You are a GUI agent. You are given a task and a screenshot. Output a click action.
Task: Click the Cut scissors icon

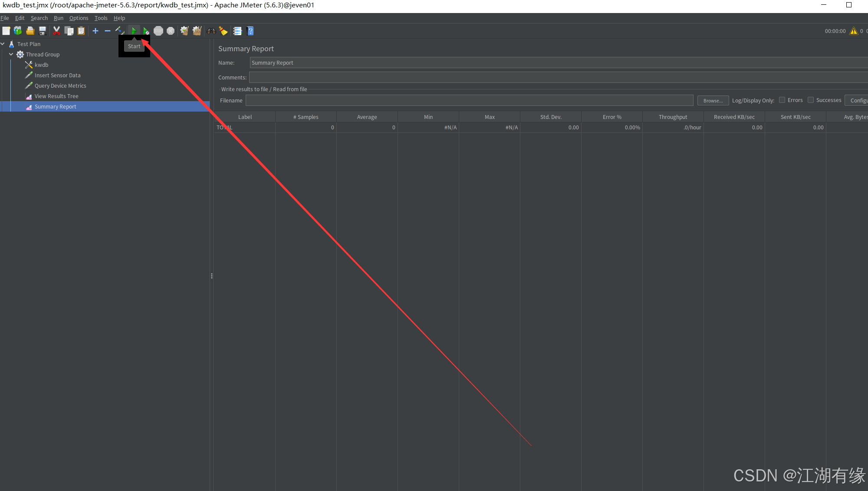56,31
